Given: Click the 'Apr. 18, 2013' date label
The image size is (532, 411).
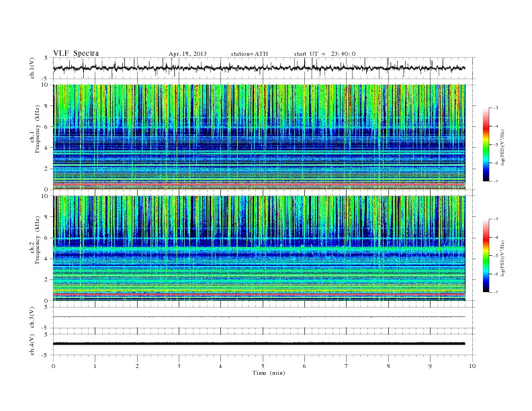Looking at the screenshot, I should click(x=187, y=54).
